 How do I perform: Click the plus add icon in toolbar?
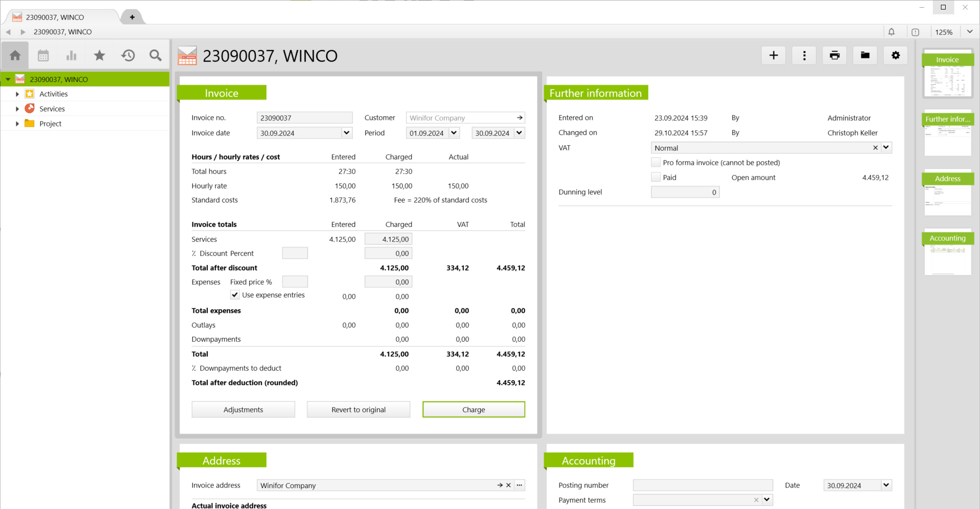pyautogui.click(x=773, y=56)
